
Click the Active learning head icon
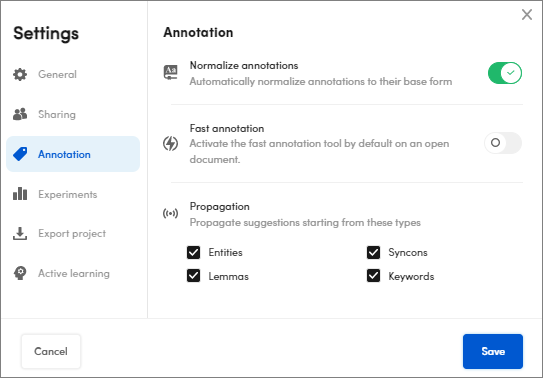(20, 273)
